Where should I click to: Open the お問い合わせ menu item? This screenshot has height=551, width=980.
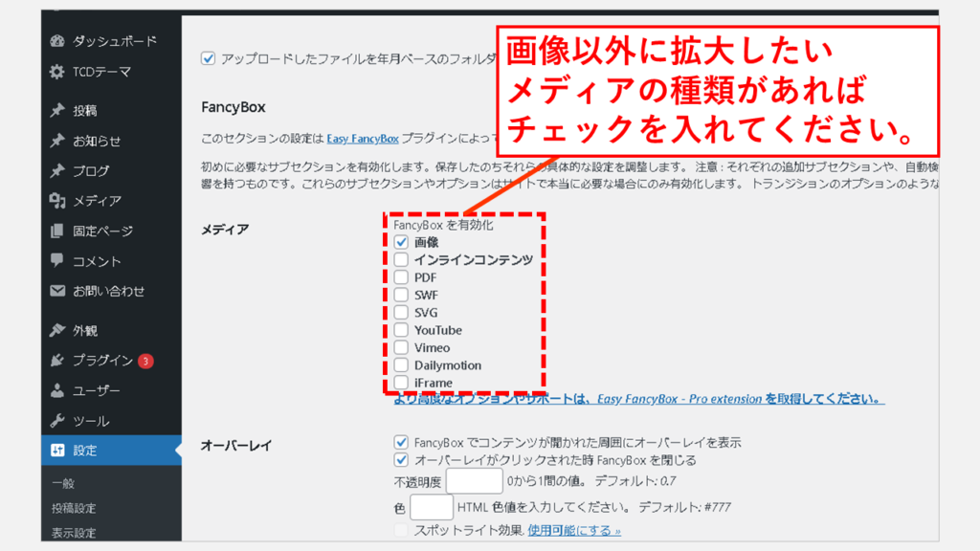(111, 291)
